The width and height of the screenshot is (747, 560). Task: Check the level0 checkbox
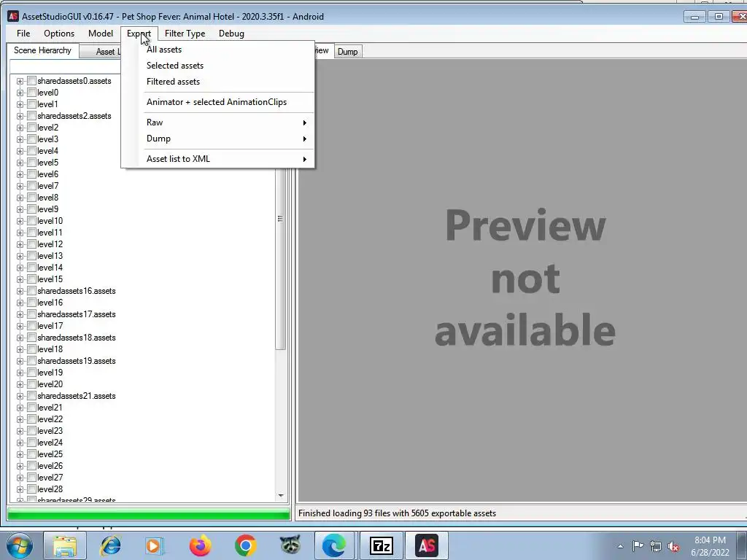[x=32, y=93]
